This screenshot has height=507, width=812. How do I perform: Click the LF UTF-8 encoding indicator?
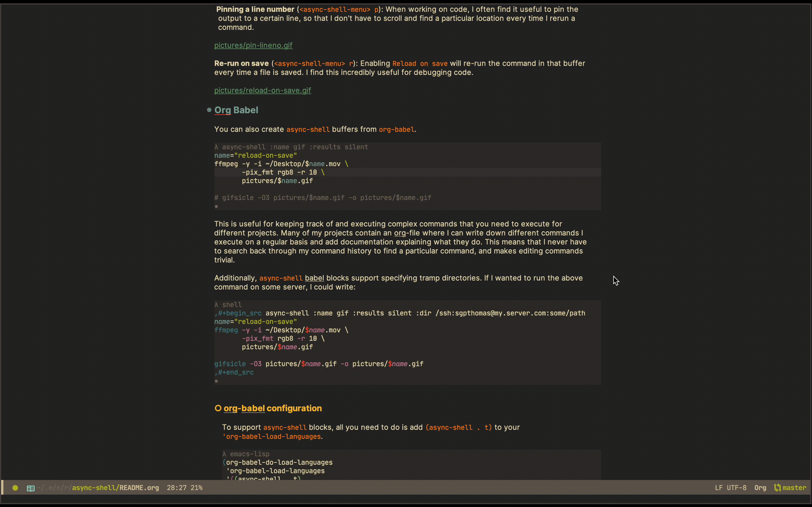click(x=731, y=488)
